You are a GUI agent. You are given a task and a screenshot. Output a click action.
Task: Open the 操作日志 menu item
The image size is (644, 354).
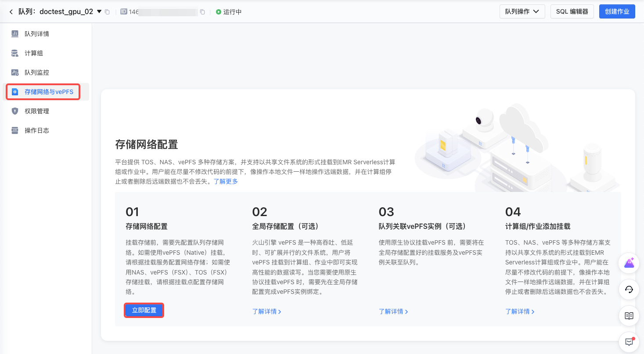(46, 130)
